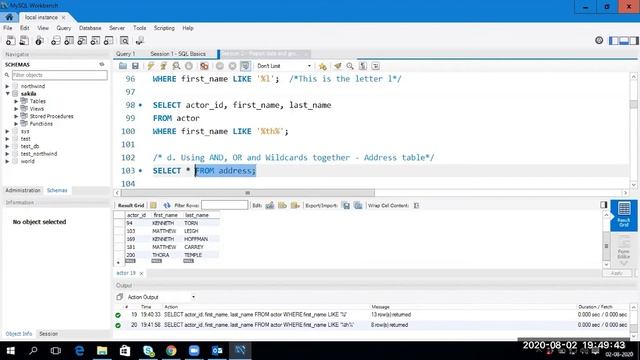Screen dimensions: 640x360
Task: Click the open SQL script toolbar icon
Action: (24, 40)
